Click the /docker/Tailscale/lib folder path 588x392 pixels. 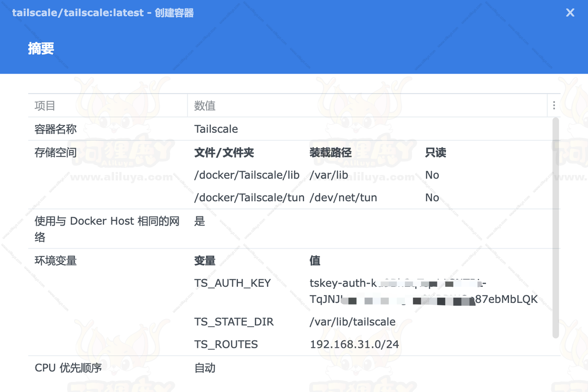[x=247, y=175]
